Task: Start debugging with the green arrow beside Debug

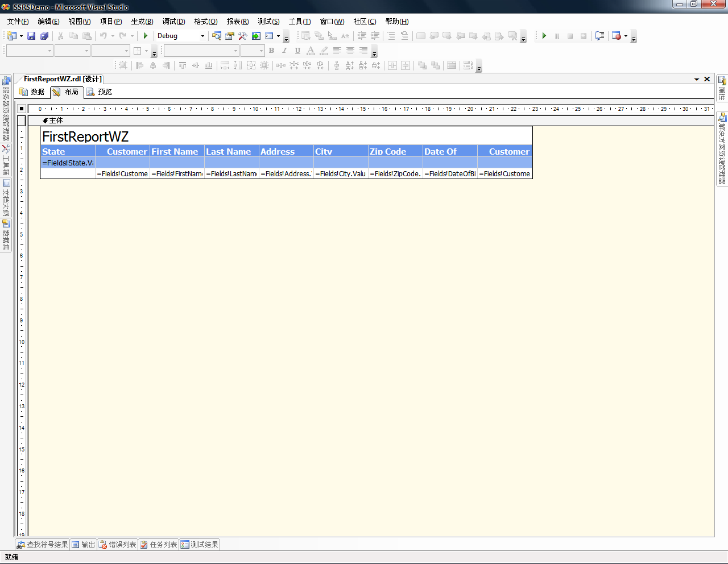Action: (x=146, y=36)
